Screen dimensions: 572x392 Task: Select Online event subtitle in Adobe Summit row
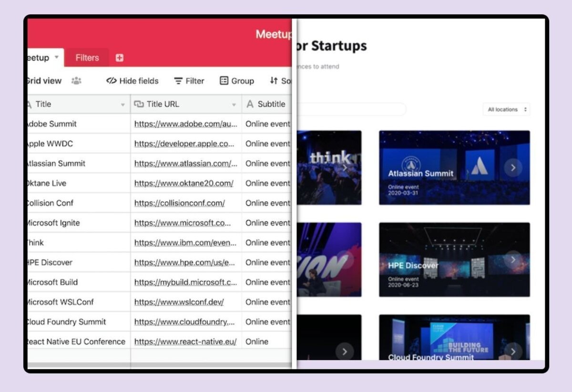tap(267, 124)
